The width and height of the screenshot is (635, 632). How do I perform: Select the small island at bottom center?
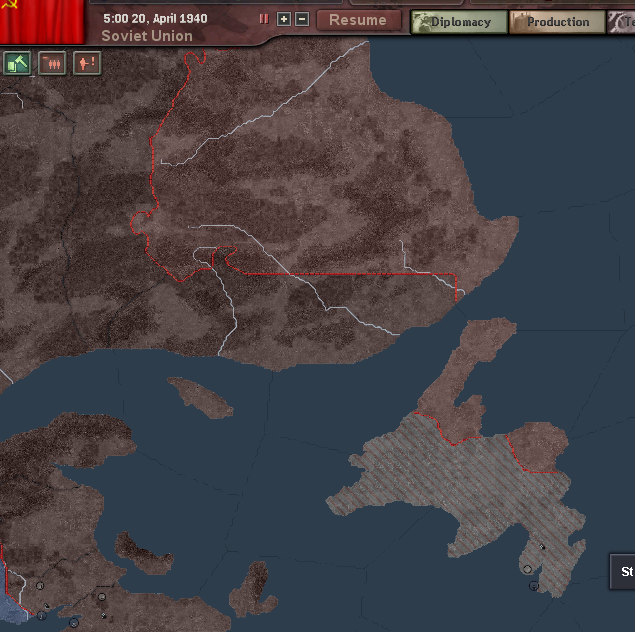(255, 590)
